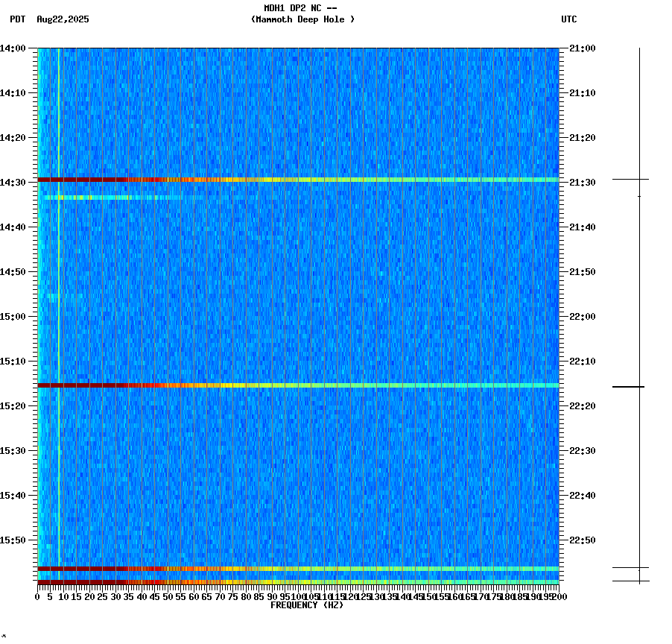The image size is (672, 644).
Task: Click the dark red event band near 14:30
Action: 224,179
